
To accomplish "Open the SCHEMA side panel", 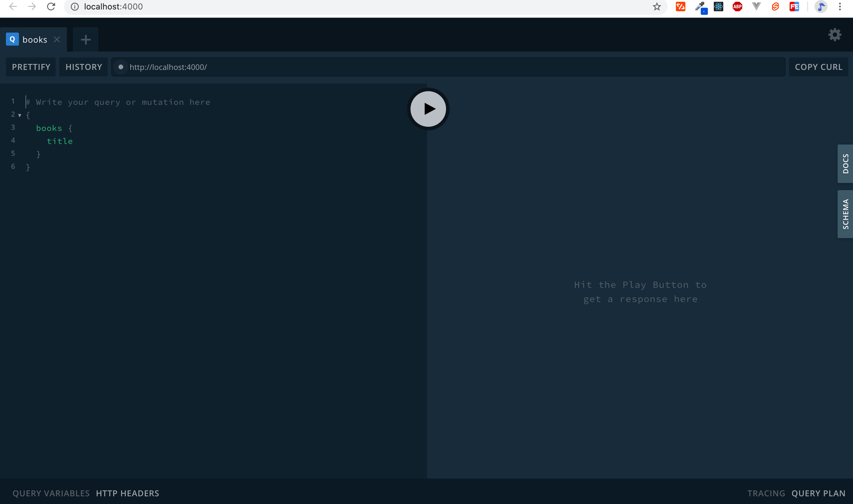I will pos(845,214).
